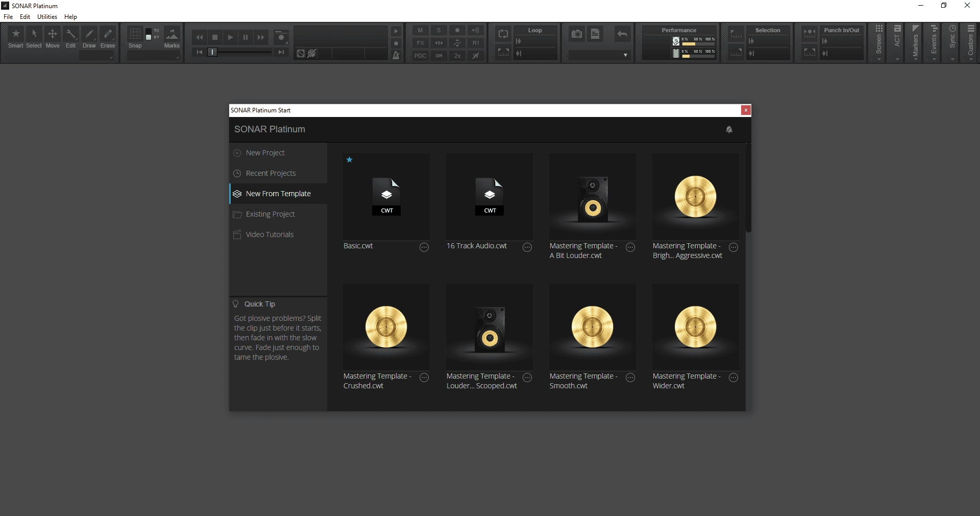Open the Help menu
Image resolution: width=980 pixels, height=516 pixels.
pyautogui.click(x=70, y=17)
